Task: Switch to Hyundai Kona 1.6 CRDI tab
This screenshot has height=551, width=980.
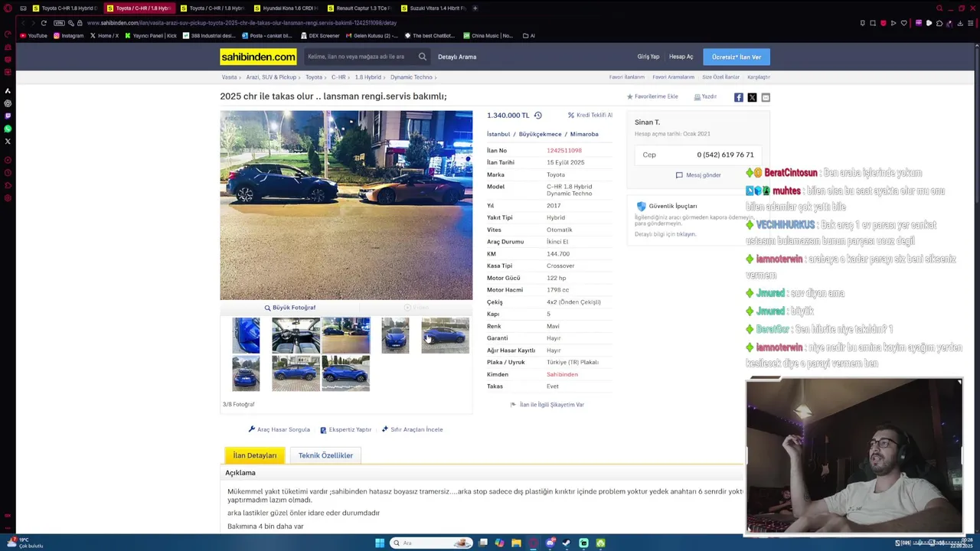Action: click(286, 8)
